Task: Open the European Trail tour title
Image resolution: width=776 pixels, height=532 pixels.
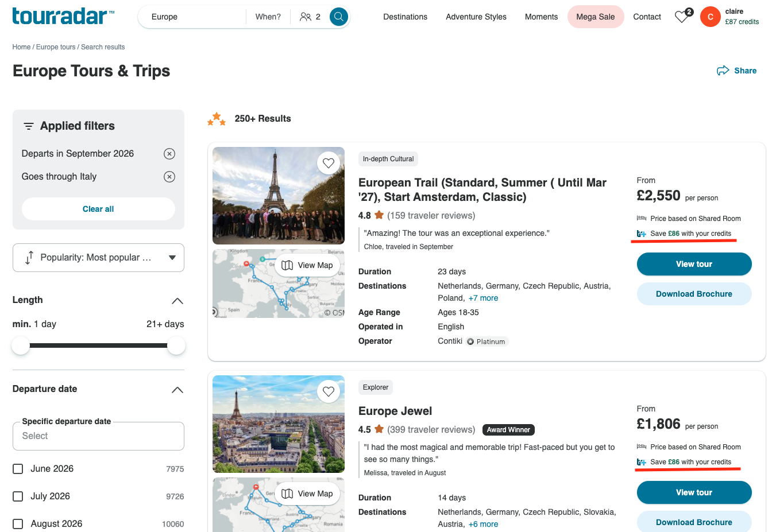Action: coord(482,189)
